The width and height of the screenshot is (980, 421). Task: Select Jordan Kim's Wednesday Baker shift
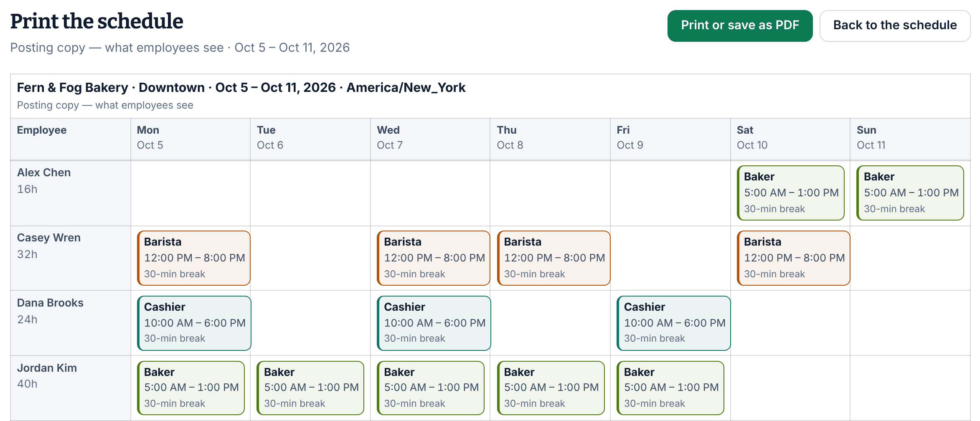click(431, 388)
